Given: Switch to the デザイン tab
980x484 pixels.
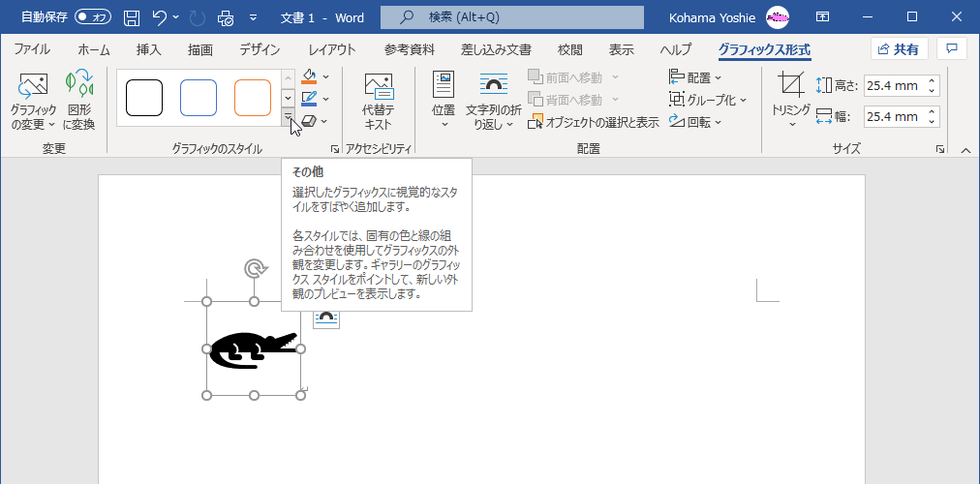Looking at the screenshot, I should 260,50.
